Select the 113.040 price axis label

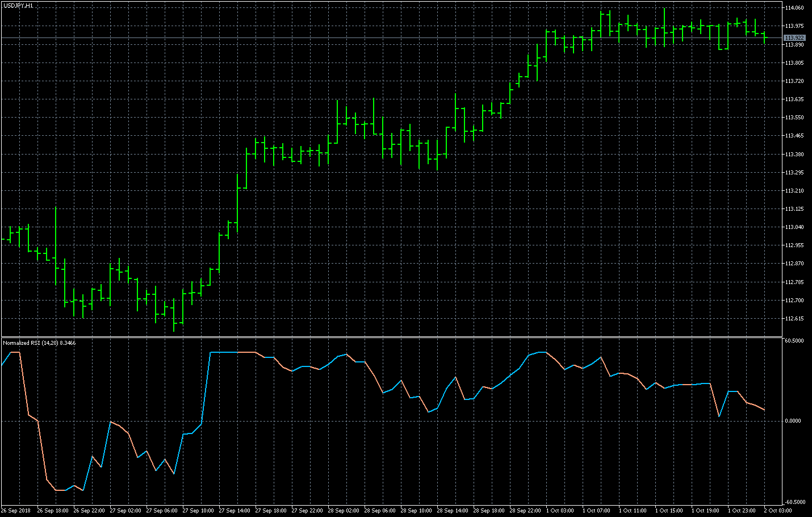794,227
